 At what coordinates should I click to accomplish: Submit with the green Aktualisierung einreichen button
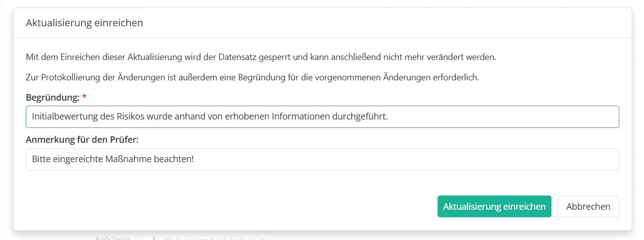494,206
